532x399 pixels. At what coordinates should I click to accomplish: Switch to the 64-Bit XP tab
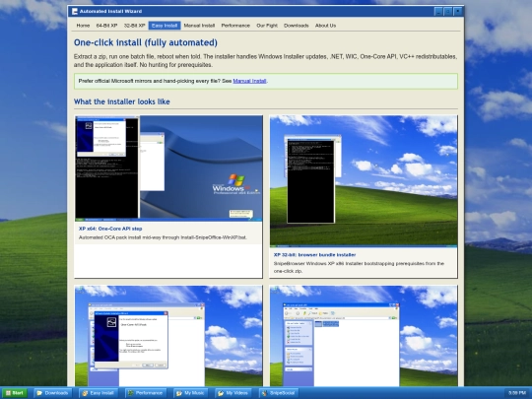click(106, 26)
